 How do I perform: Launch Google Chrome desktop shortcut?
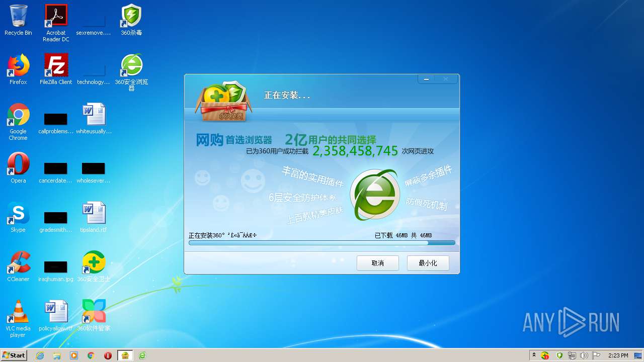tap(18, 122)
